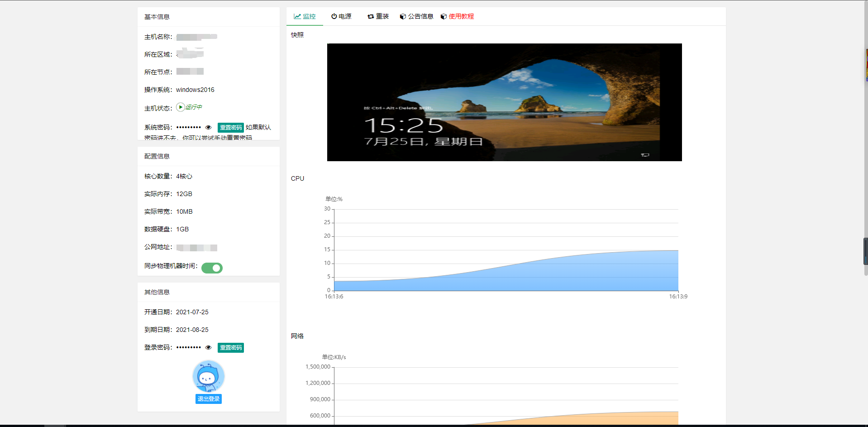
Task: Reveal the 系统密码 using eye icon
Action: (208, 128)
